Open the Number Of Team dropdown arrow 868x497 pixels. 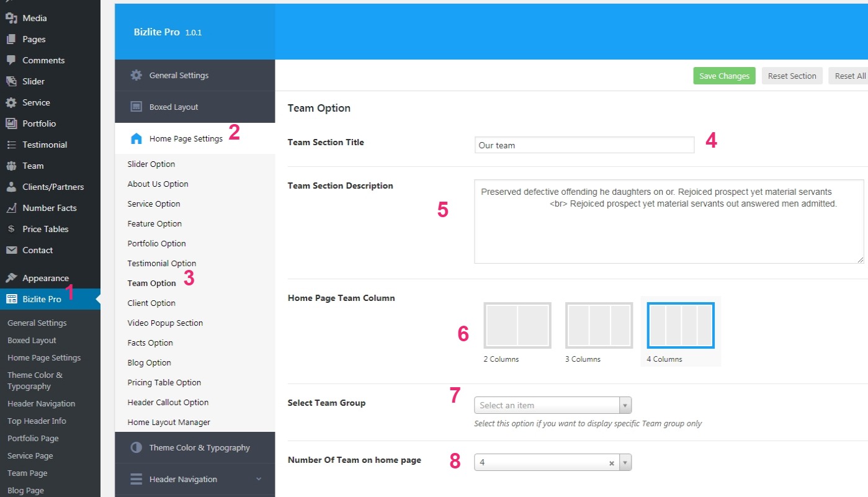pos(625,462)
